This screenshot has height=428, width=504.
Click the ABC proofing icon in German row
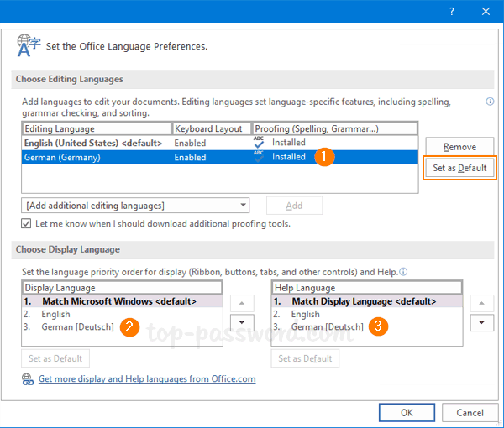point(260,157)
